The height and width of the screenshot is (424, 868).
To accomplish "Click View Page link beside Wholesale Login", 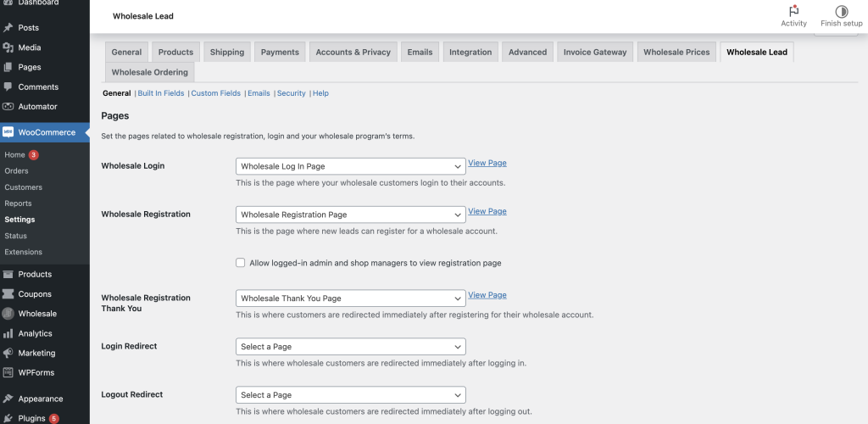I will (487, 163).
